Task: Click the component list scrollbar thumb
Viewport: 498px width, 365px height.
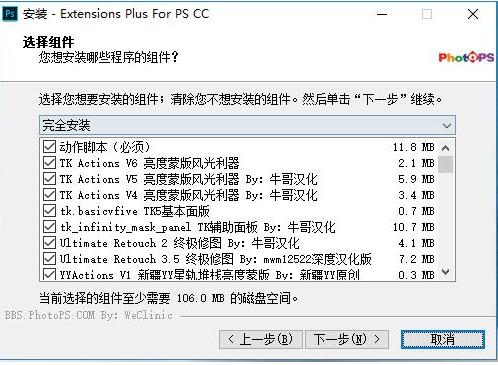Action: (446, 164)
